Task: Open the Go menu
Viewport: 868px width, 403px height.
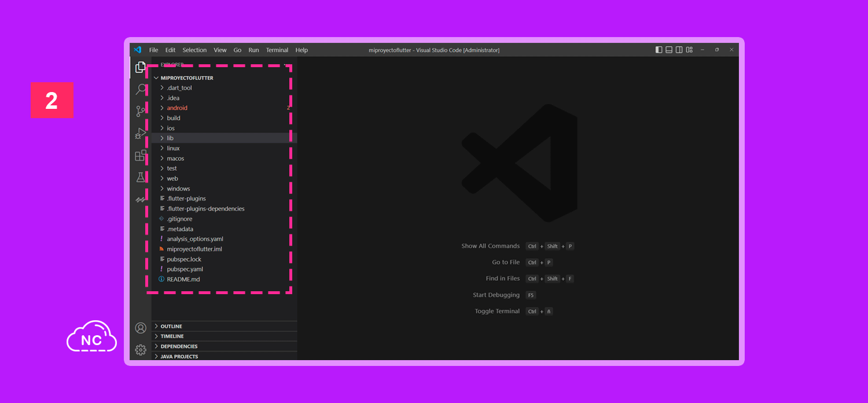Action: click(237, 50)
